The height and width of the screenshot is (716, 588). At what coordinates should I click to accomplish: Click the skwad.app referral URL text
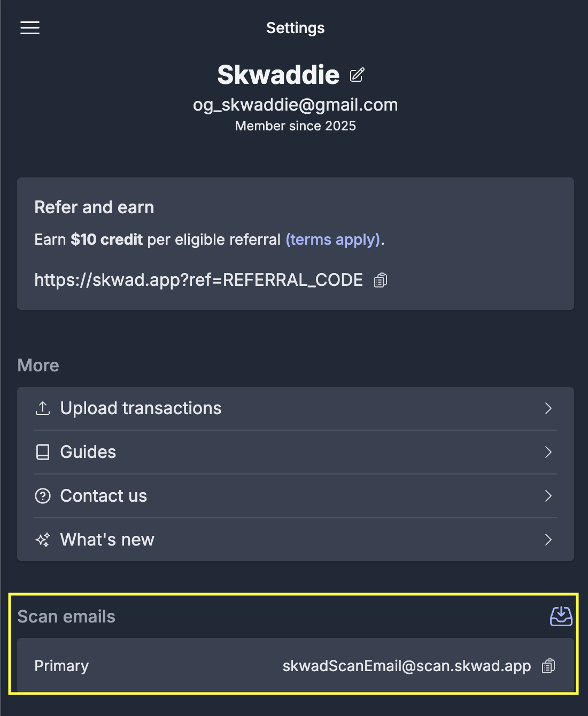click(x=198, y=280)
